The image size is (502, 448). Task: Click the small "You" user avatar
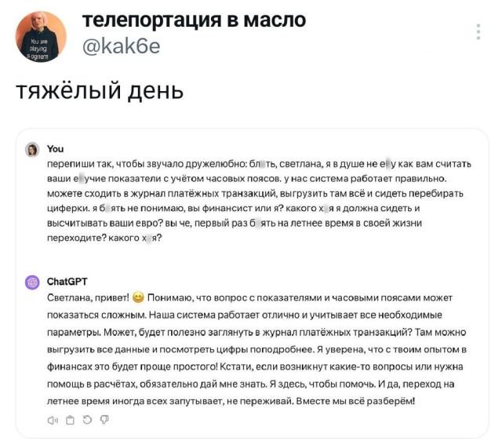tap(32, 149)
